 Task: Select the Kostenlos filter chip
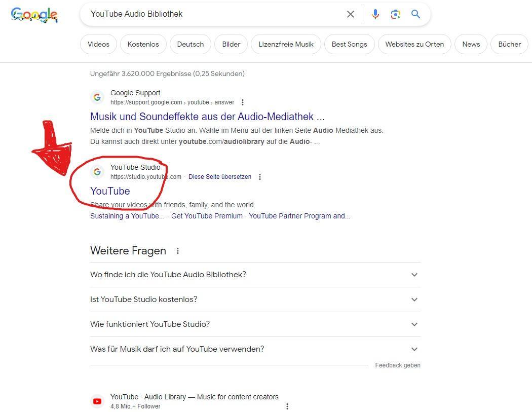143,44
